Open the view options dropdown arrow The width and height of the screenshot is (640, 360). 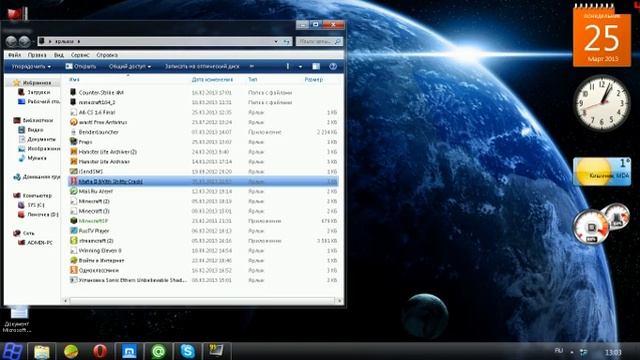[x=300, y=67]
